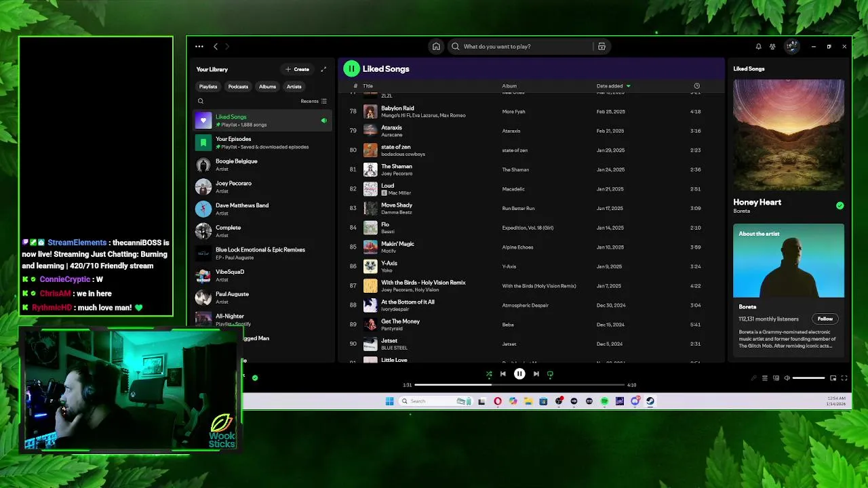The width and height of the screenshot is (868, 488).
Task: Open Mac Miller artist link under Loud
Action: [399, 193]
